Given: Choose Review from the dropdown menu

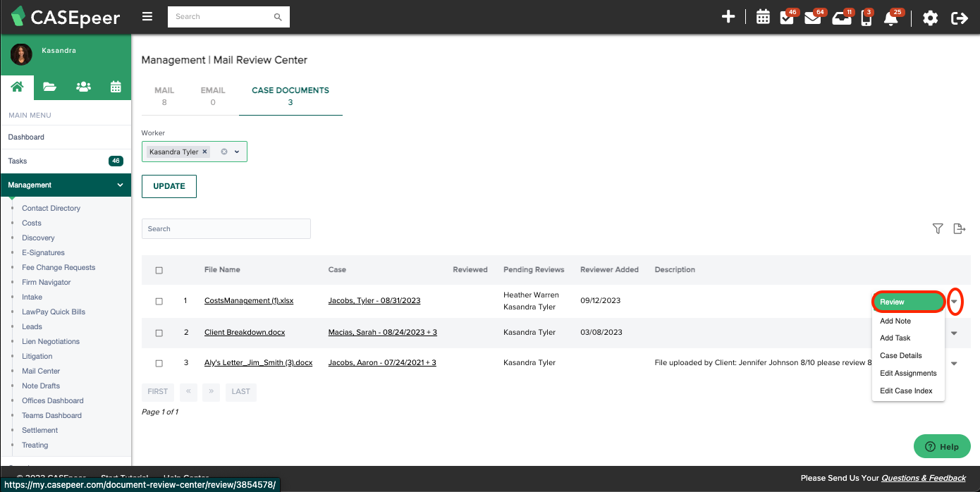Looking at the screenshot, I should pos(908,302).
